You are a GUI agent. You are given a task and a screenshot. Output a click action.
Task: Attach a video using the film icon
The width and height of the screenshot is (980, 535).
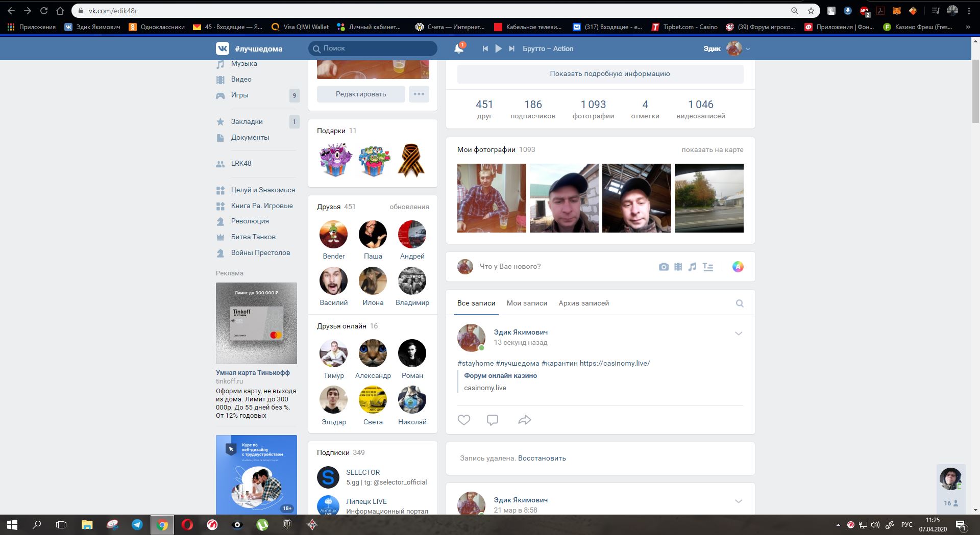coord(678,267)
